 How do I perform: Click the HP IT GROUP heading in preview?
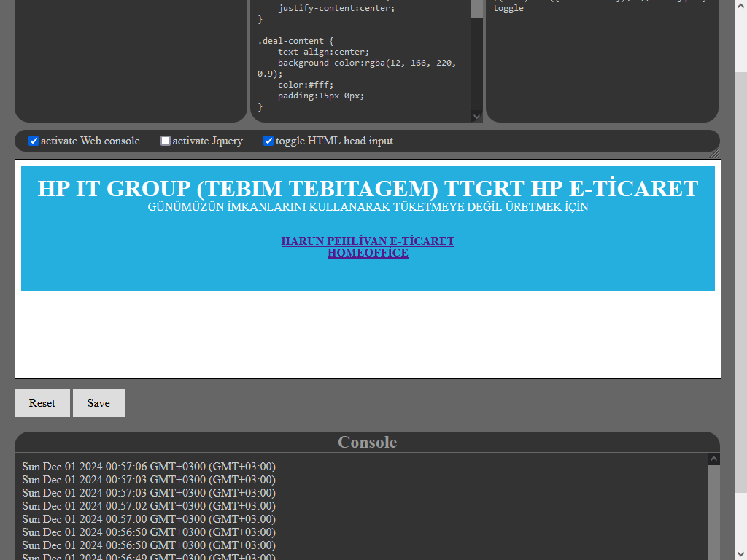368,188
